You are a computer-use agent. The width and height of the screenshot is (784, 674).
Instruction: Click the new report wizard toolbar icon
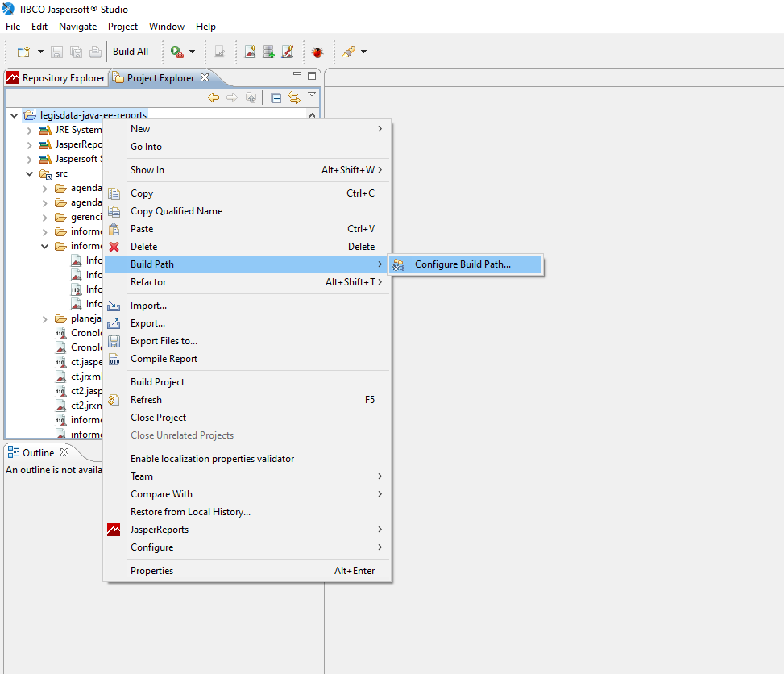pyautogui.click(x=250, y=52)
